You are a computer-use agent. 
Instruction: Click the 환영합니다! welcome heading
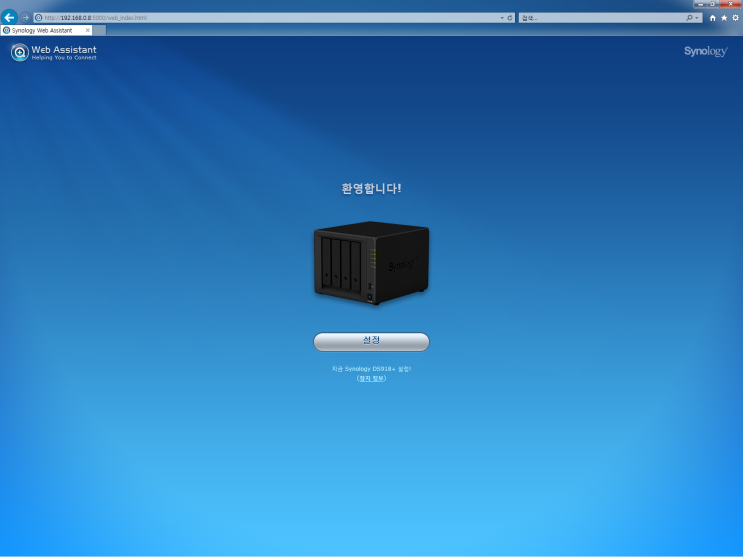[372, 189]
